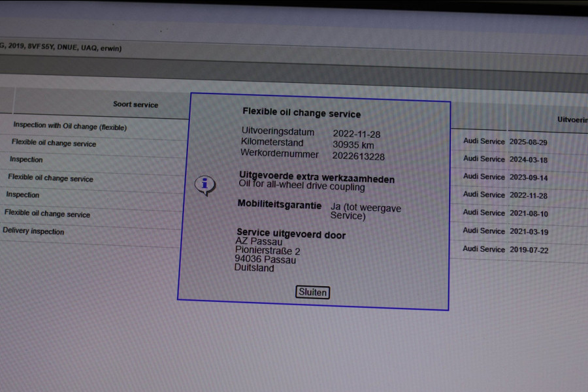Click the blue info speech-bubble icon
Screen dimensions: 588x392
[204, 186]
